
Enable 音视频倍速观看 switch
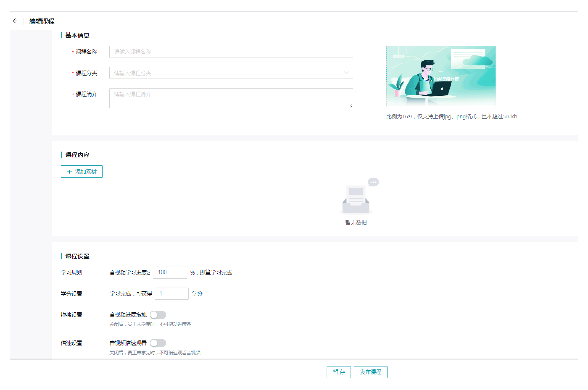(x=158, y=343)
